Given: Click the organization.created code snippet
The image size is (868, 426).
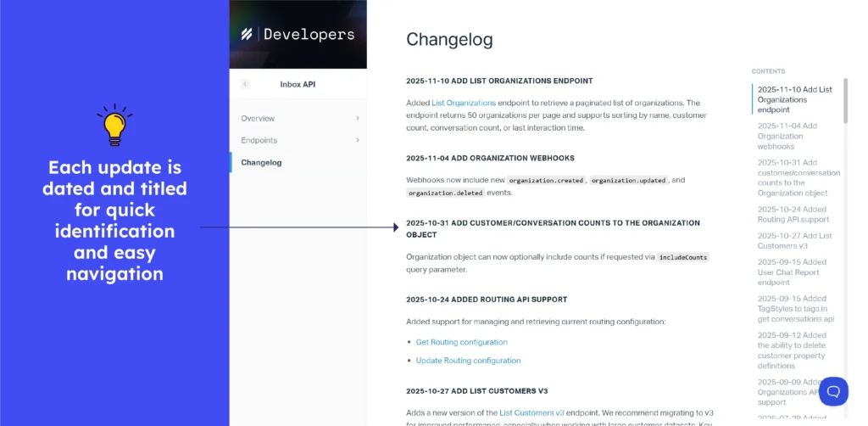Looking at the screenshot, I should click(x=547, y=181).
